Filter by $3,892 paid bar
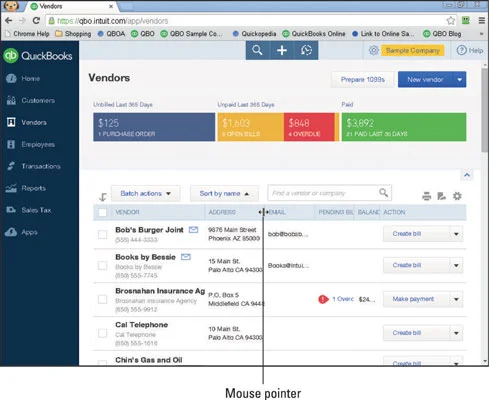Viewport: 489px width, 400px height. 404,127
